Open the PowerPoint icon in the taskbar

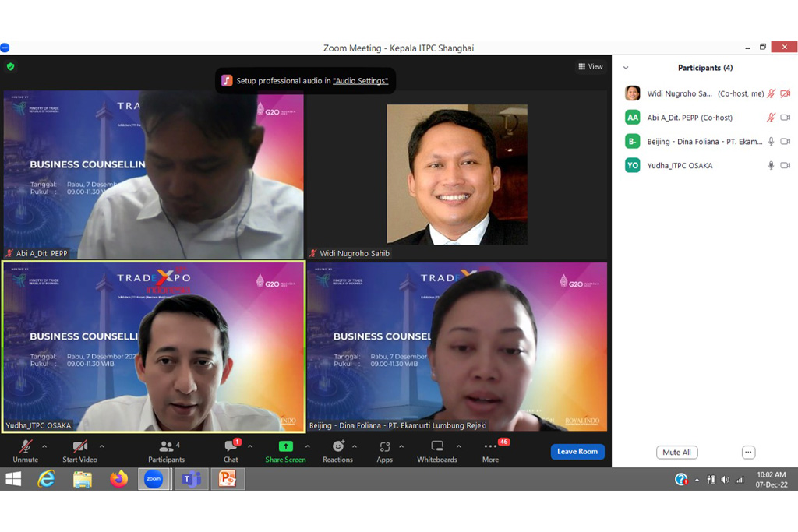pyautogui.click(x=227, y=479)
